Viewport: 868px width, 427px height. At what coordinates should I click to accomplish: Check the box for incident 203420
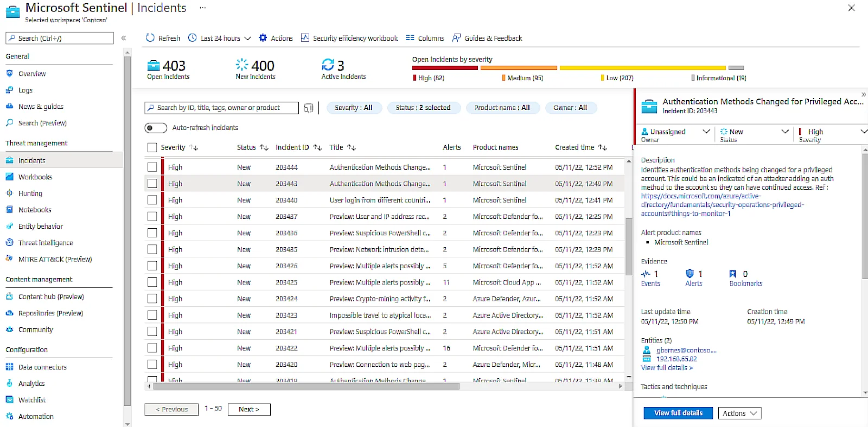[152, 364]
